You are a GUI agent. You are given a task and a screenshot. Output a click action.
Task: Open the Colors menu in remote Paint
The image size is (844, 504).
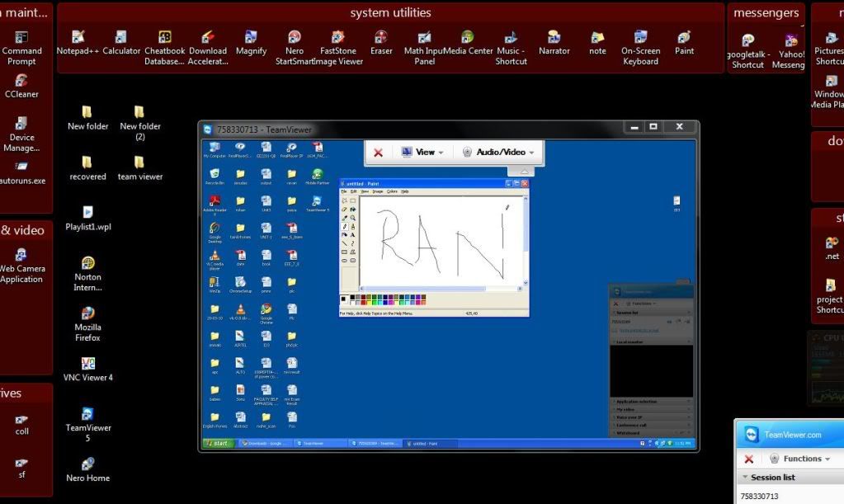[x=392, y=191]
